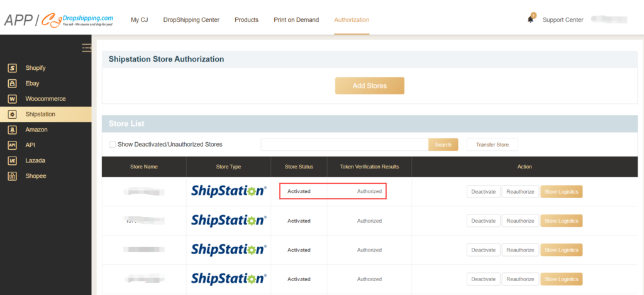The width and height of the screenshot is (644, 295).
Task: Deactivate the fourth store
Action: click(x=484, y=279)
